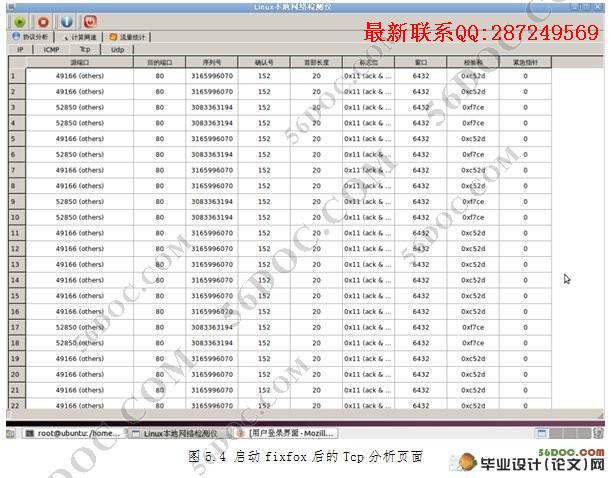613x478 pixels.
Task: Click window value 6432 in row 1
Action: click(x=421, y=76)
